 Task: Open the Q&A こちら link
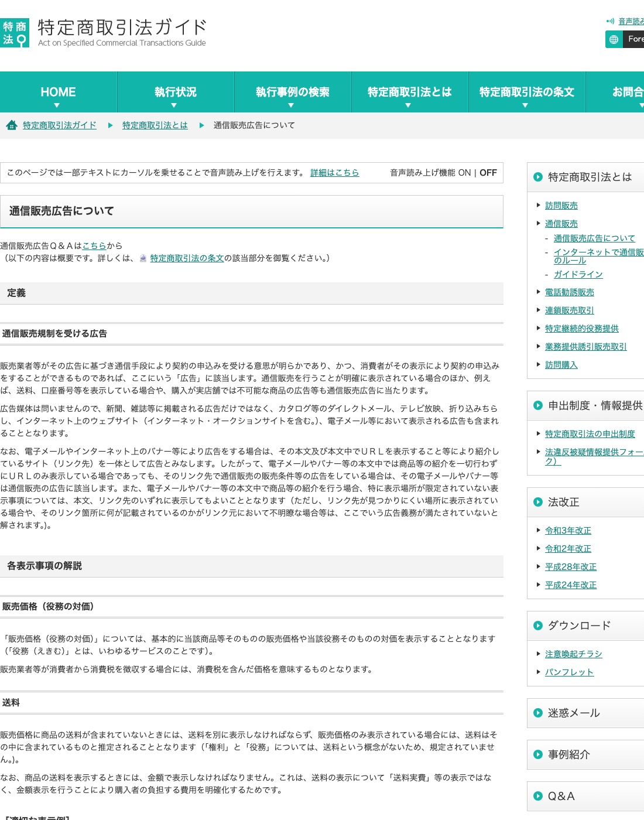[x=94, y=246]
